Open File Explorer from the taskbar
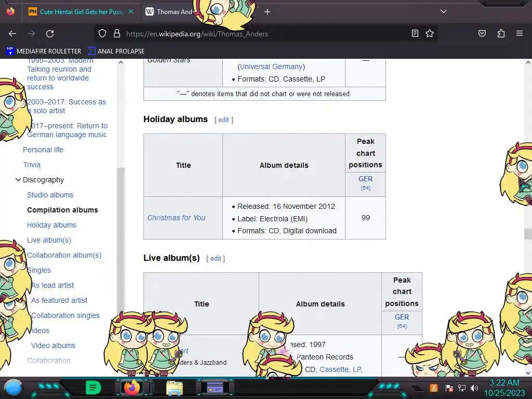The width and height of the screenshot is (532, 399). click(x=175, y=388)
